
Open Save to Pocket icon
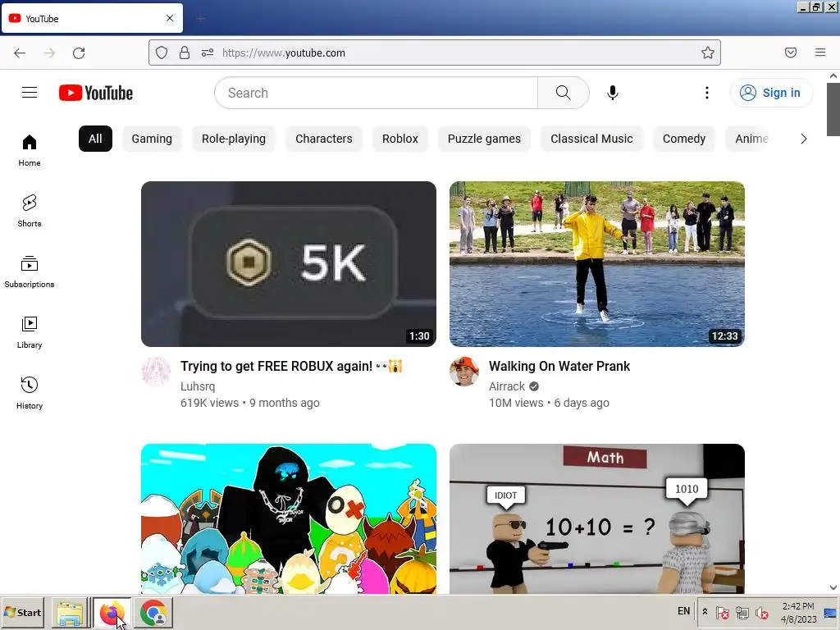click(791, 52)
